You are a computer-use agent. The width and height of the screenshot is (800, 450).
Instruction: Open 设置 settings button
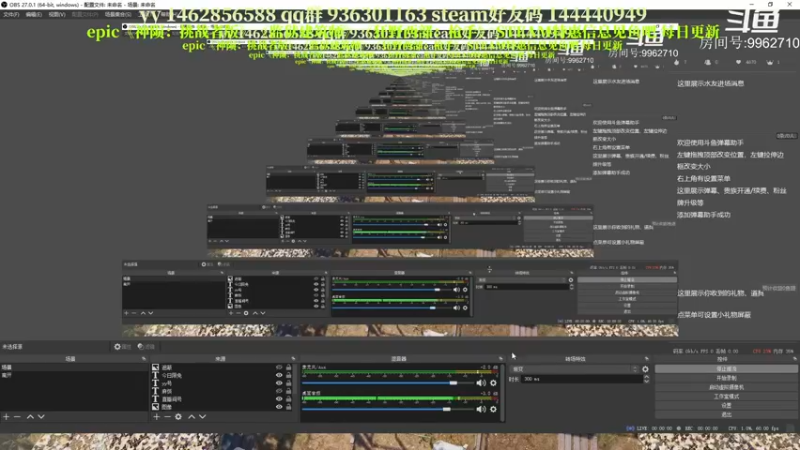pyautogui.click(x=726, y=406)
